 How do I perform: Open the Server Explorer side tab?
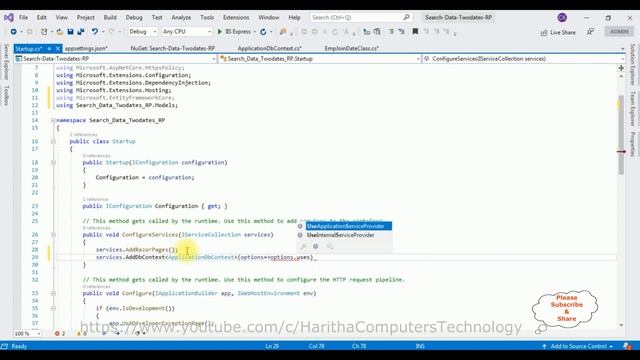(x=6, y=62)
